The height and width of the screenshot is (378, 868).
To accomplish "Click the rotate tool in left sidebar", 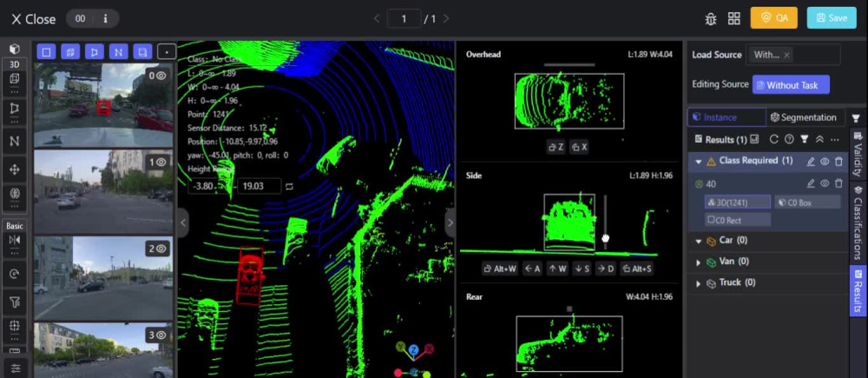I will click(15, 273).
